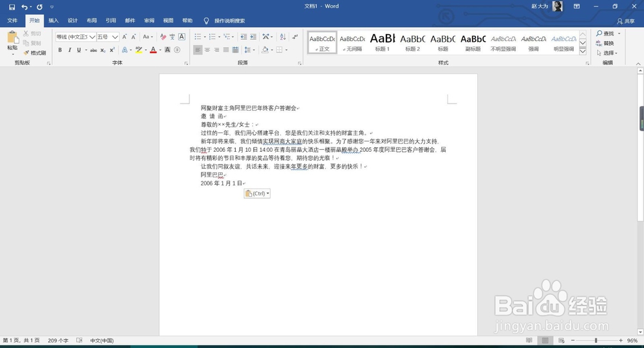Open the bullets list dropdown arrow
The image size is (644, 348).
[204, 37]
